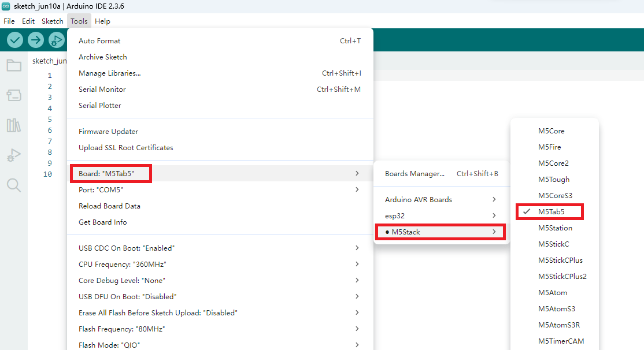The height and width of the screenshot is (350, 644).
Task: Launch the Serial Monitor
Action: (x=220, y=89)
